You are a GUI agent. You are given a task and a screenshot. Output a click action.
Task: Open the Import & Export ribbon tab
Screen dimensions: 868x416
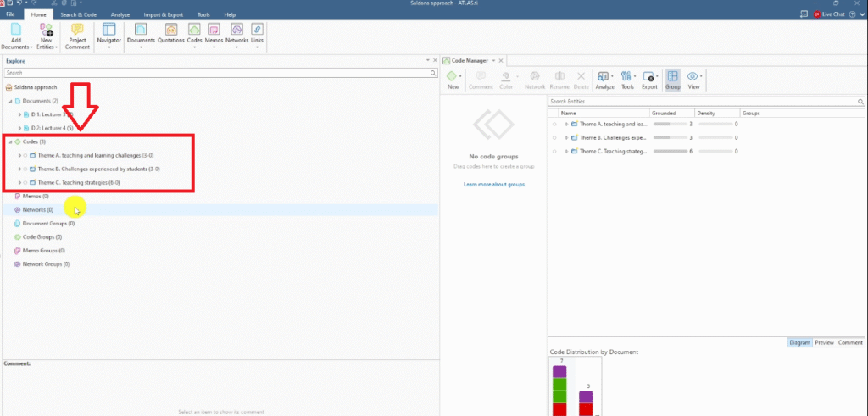[x=162, y=15]
